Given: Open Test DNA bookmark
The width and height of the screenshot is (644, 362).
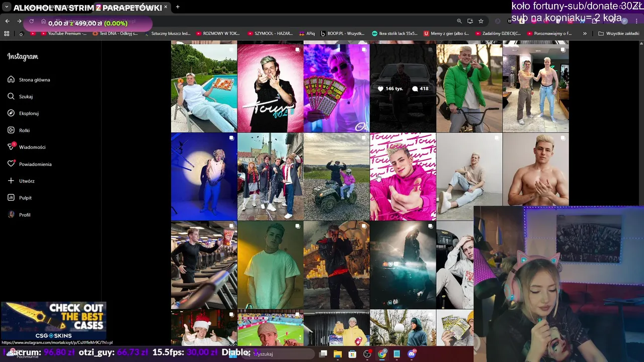Looking at the screenshot, I should tap(115, 34).
